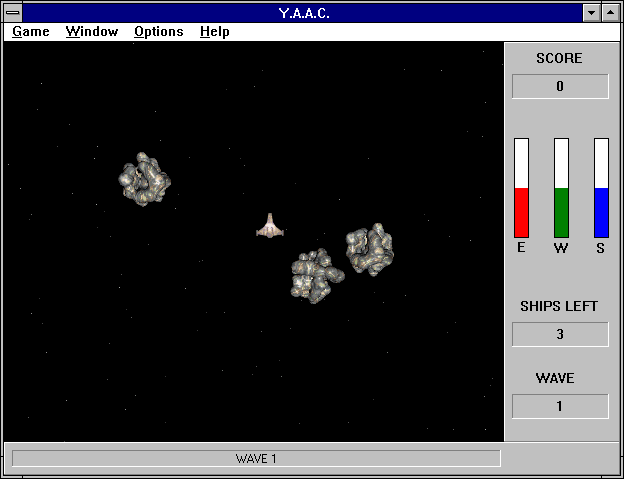
Task: Click the S label under blue gauge
Action: point(601,248)
